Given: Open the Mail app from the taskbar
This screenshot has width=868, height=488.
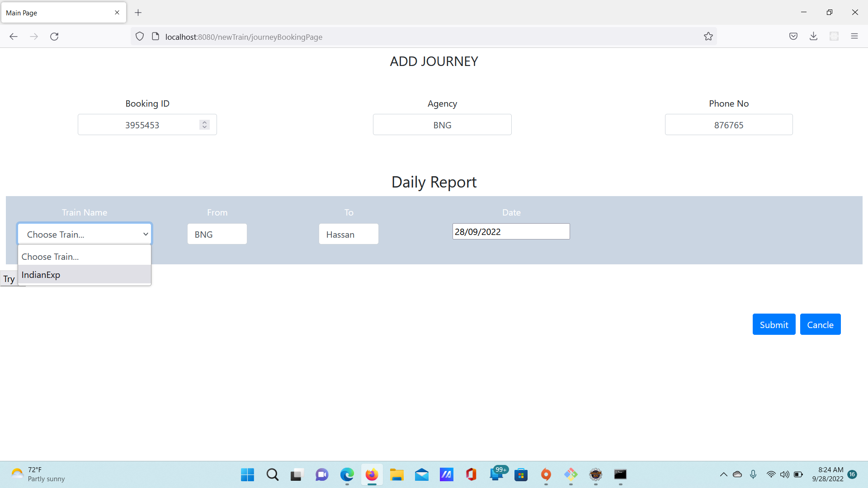Looking at the screenshot, I should click(x=422, y=475).
